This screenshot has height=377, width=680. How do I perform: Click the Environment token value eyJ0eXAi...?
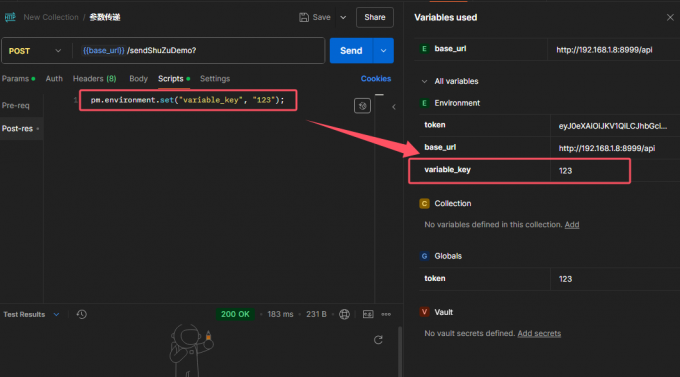click(x=613, y=126)
